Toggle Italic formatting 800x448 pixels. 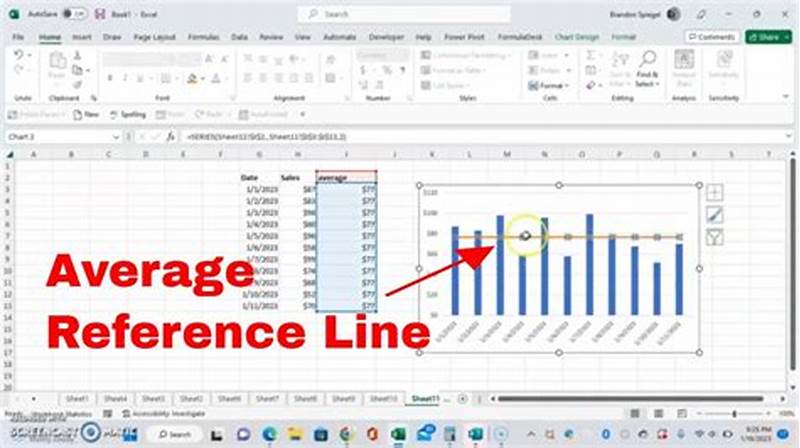pos(125,78)
